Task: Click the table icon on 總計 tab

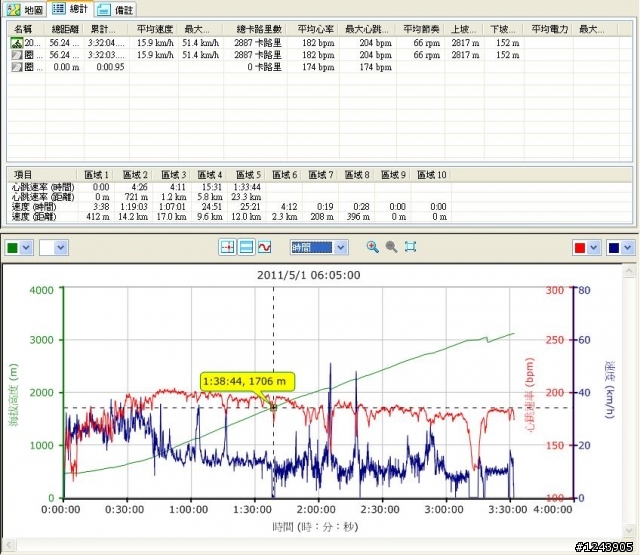Action: 59,8
